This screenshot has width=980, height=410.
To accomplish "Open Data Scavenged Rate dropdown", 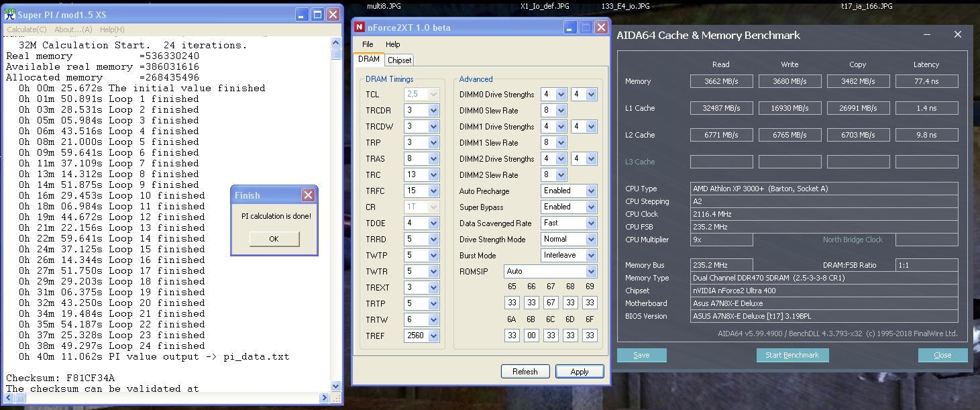I will click(591, 223).
